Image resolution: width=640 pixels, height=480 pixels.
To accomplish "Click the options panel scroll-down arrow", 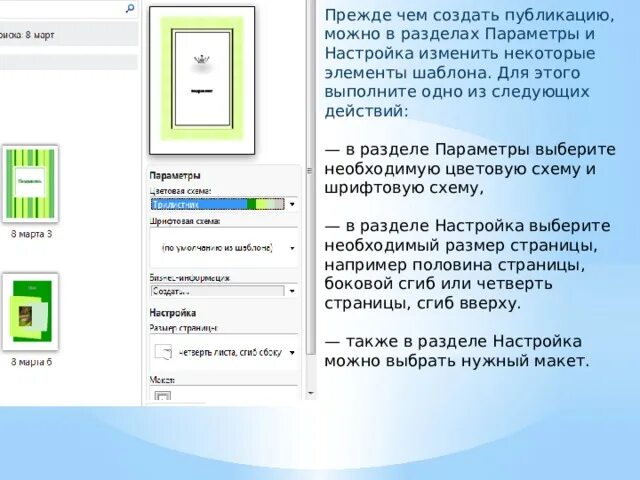I will pos(311,393).
